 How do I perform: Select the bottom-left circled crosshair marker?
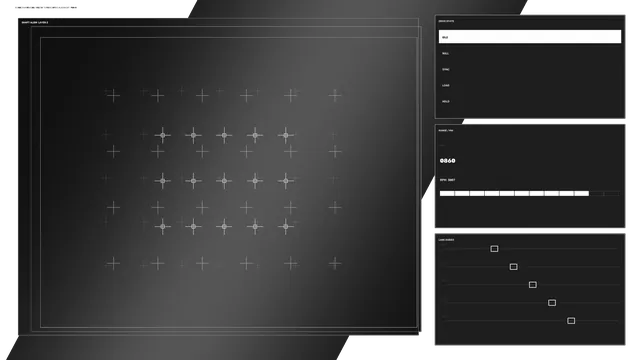[162, 227]
